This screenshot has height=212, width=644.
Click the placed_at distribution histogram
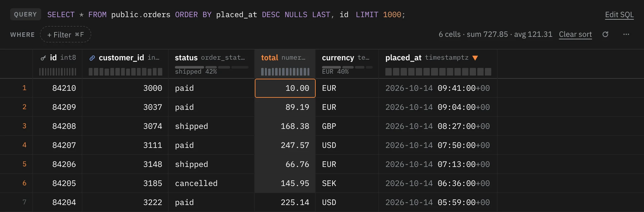pos(438,72)
